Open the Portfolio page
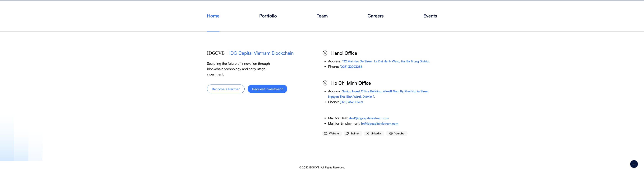The width and height of the screenshot is (644, 174). coord(268,16)
